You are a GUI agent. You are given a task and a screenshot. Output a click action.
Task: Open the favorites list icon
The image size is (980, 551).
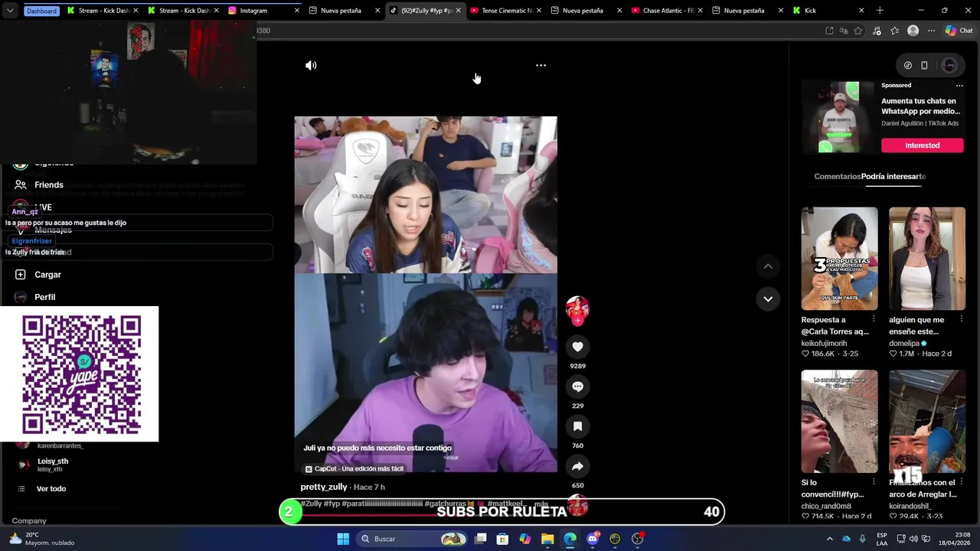tap(894, 31)
